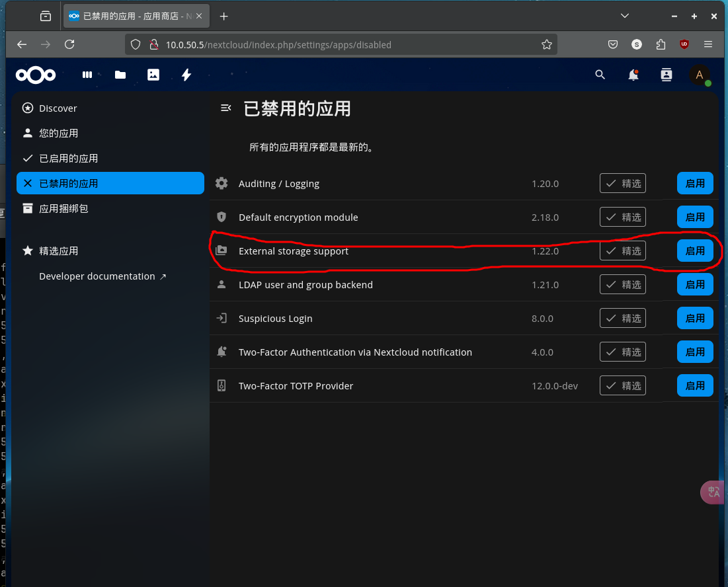The width and height of the screenshot is (728, 587).
Task: Open the Activity lightning bolt icon
Action: (186, 75)
